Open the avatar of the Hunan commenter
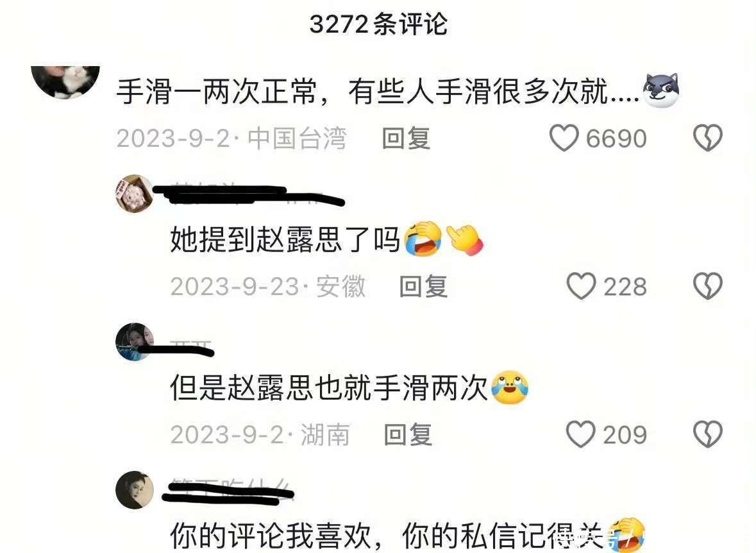 tap(135, 342)
